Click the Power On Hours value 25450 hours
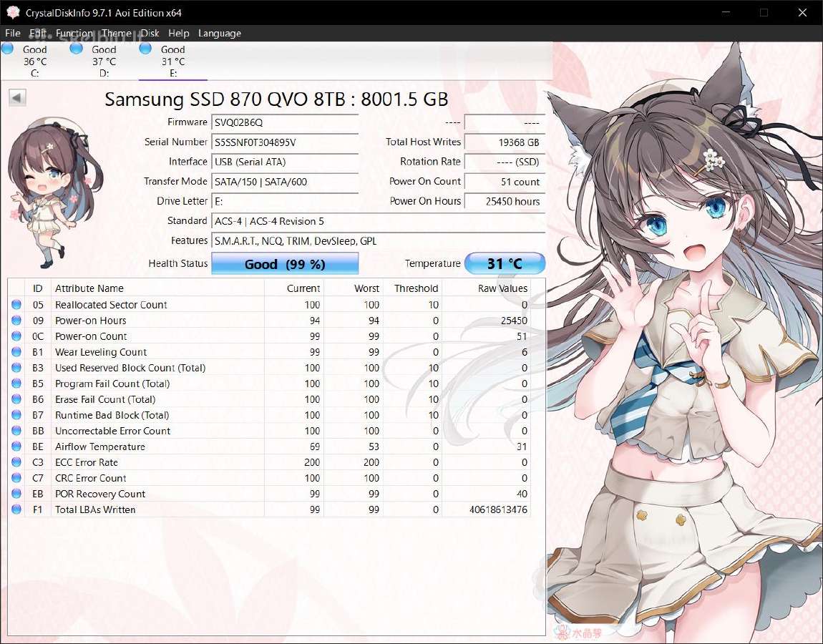The image size is (823, 644). tap(505, 201)
